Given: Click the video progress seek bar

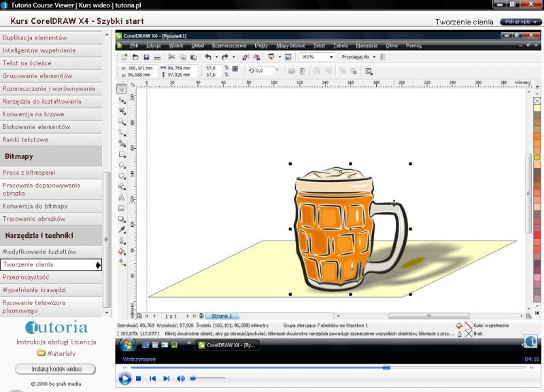Looking at the screenshot, I should click(x=326, y=368).
